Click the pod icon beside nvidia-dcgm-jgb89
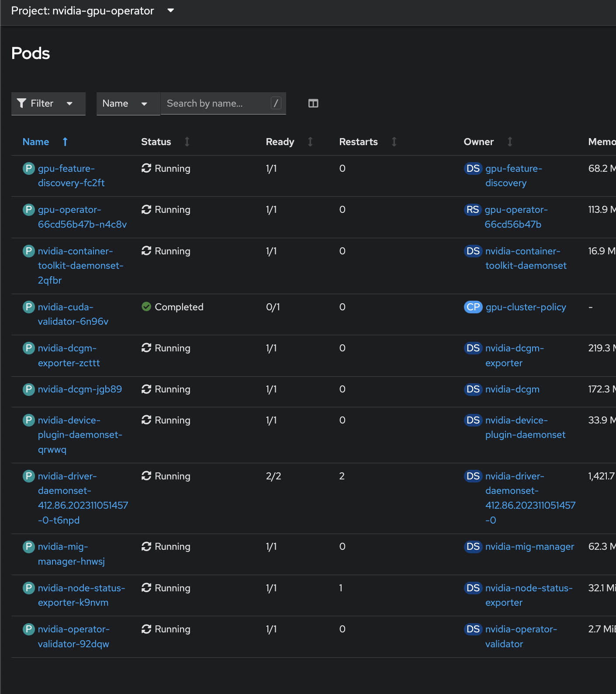The height and width of the screenshot is (694, 616). tap(28, 389)
